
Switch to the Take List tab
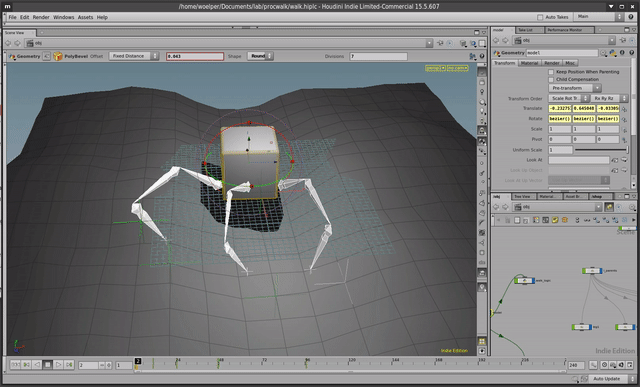tap(528, 30)
